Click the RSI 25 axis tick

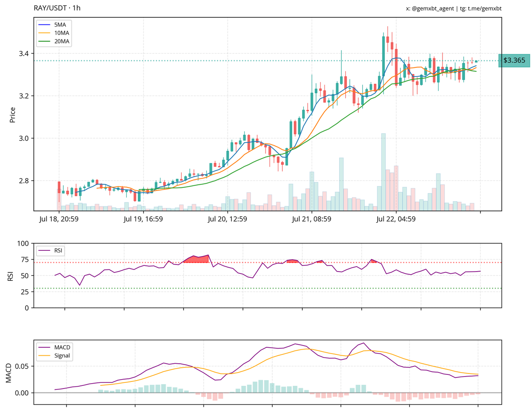(25, 292)
